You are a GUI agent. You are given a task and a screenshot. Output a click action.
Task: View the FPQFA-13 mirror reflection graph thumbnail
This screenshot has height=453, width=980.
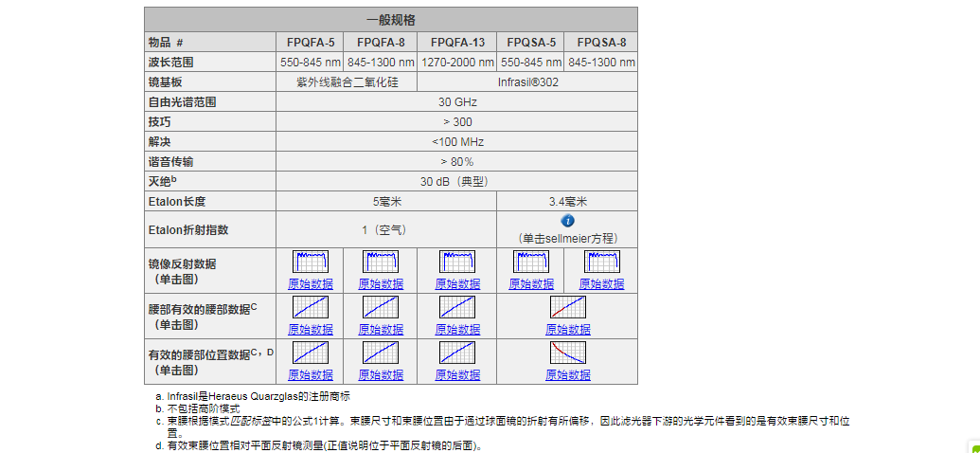[457, 262]
